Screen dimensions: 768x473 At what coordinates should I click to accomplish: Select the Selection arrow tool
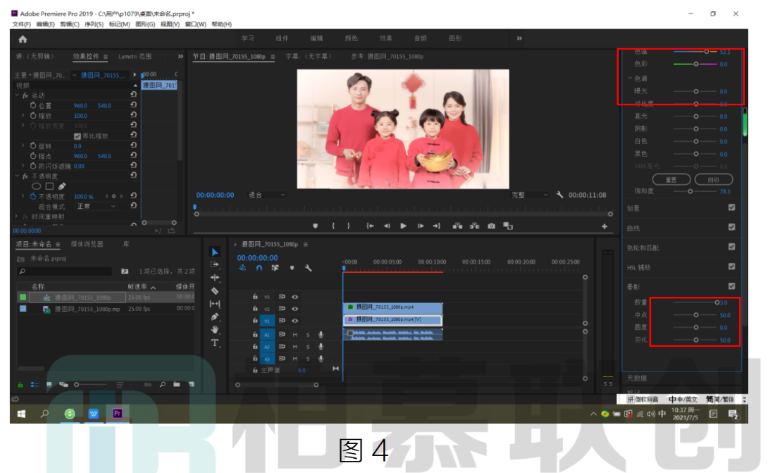tap(215, 252)
